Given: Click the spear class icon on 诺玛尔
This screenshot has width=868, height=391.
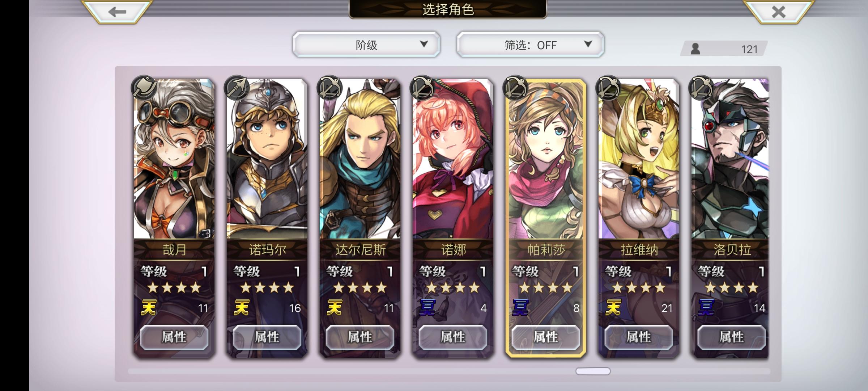Looking at the screenshot, I should [x=237, y=88].
